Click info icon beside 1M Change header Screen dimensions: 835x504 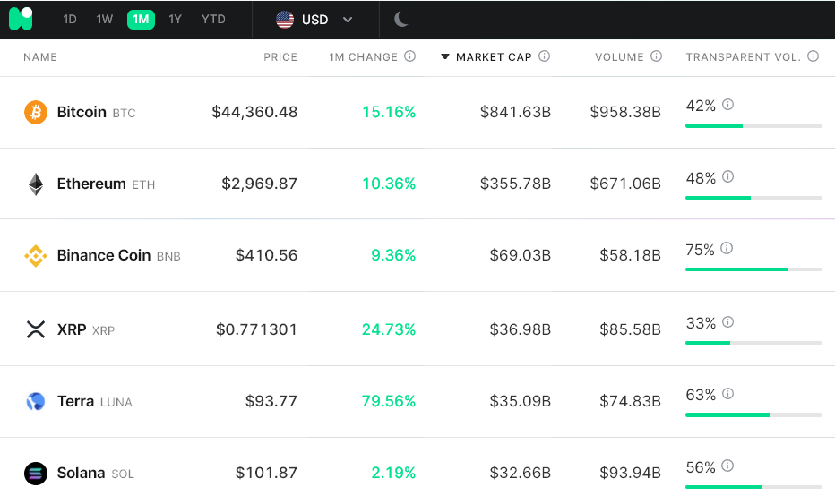pyautogui.click(x=410, y=56)
